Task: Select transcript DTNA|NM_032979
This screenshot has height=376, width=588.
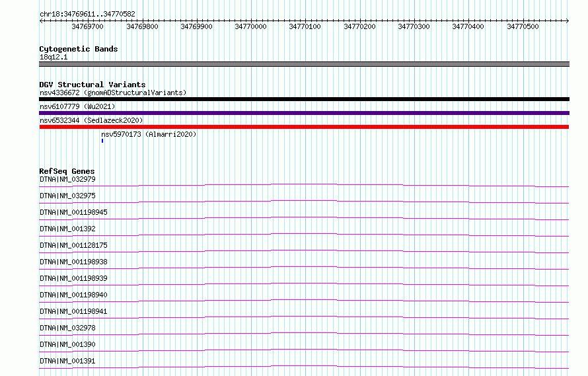Action: (x=67, y=179)
